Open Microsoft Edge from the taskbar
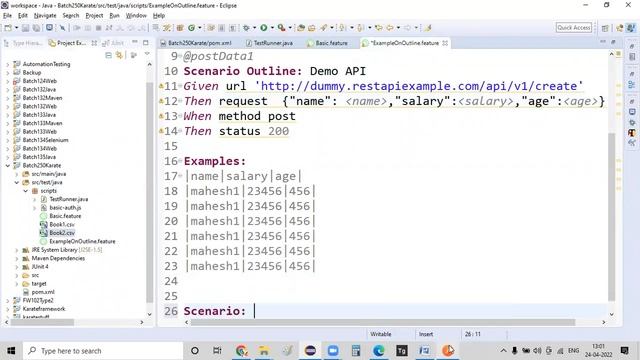 [379, 351]
